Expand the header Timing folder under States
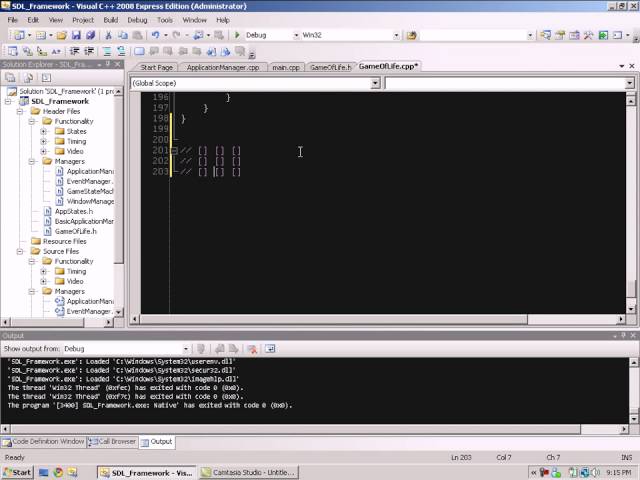Viewport: 640px width, 480px height. (43, 141)
